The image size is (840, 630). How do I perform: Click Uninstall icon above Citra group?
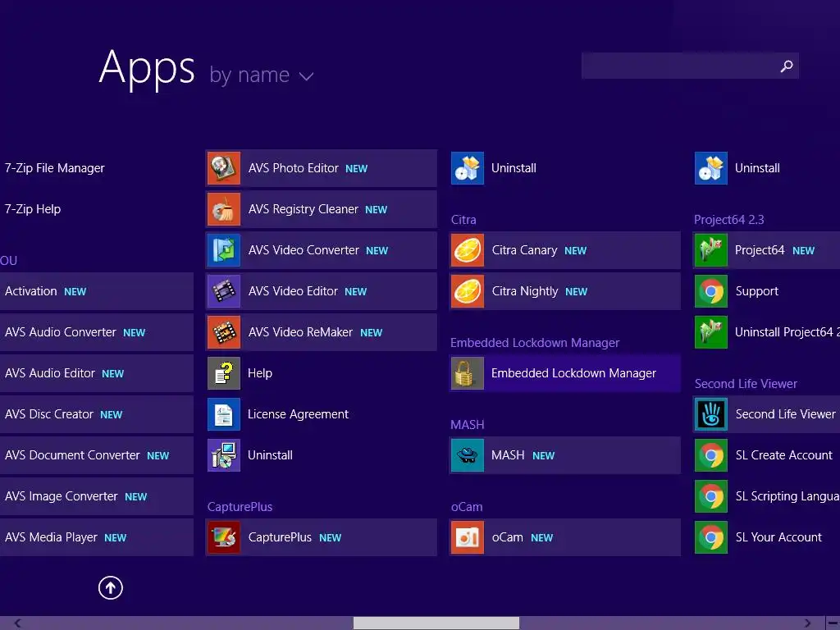click(x=467, y=168)
